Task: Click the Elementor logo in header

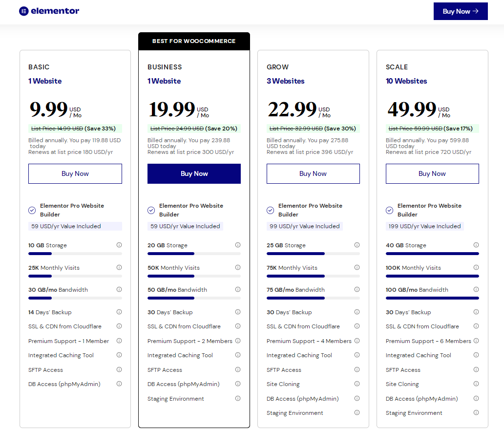Action: click(x=49, y=11)
